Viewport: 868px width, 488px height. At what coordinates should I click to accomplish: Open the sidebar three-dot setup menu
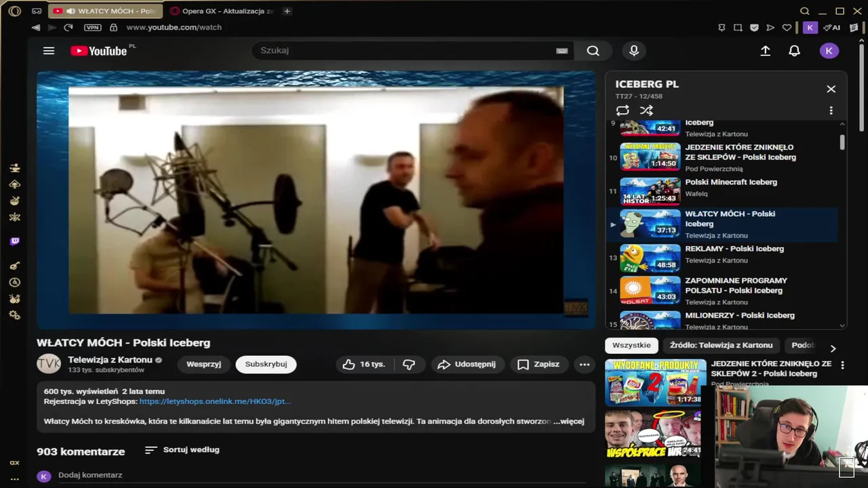(15, 479)
